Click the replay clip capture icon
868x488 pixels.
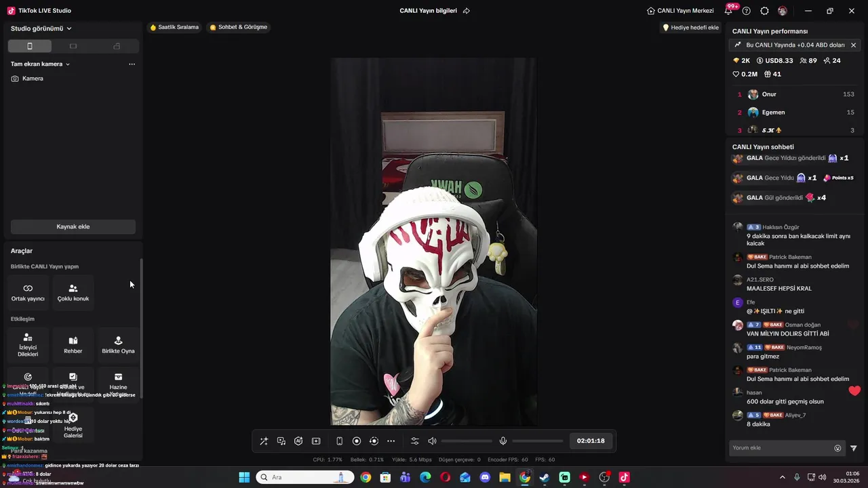(374, 441)
